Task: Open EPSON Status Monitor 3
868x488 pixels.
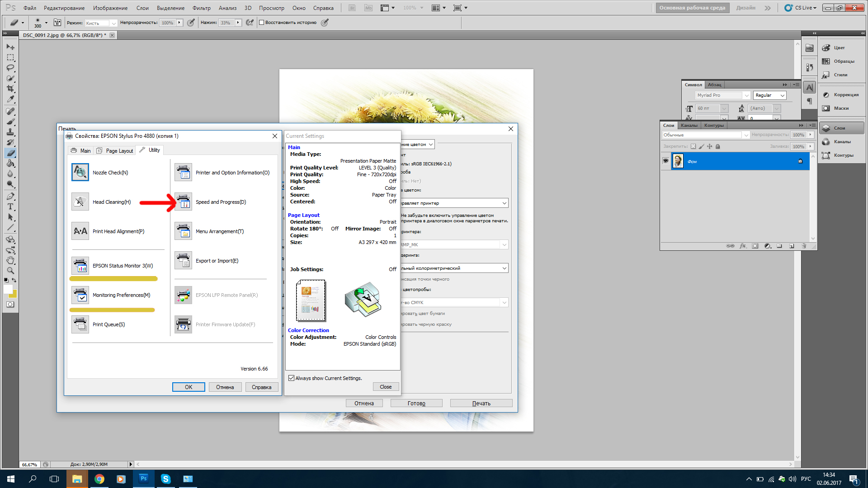Action: [x=80, y=266]
